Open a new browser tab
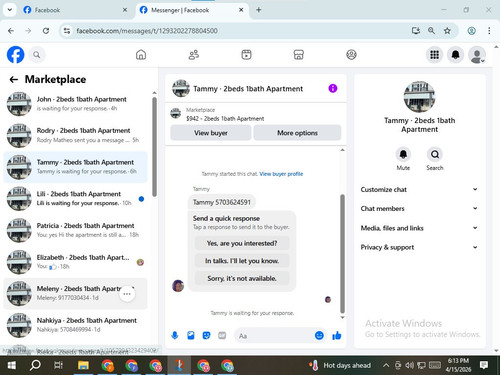Image resolution: width=500 pixels, height=375 pixels. 258,10
